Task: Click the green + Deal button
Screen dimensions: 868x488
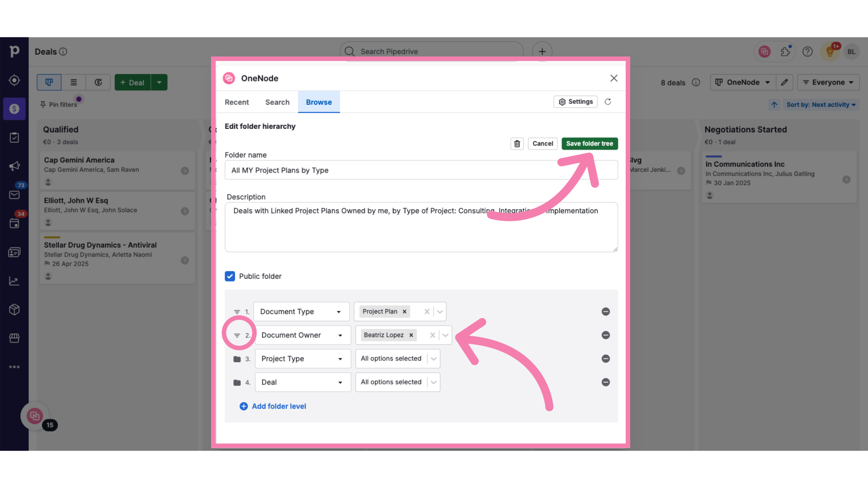Action: (x=132, y=82)
